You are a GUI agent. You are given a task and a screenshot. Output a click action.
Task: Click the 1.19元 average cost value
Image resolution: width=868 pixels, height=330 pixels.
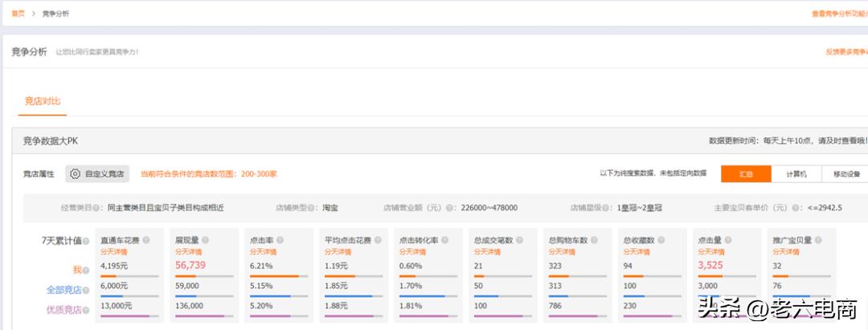336,266
